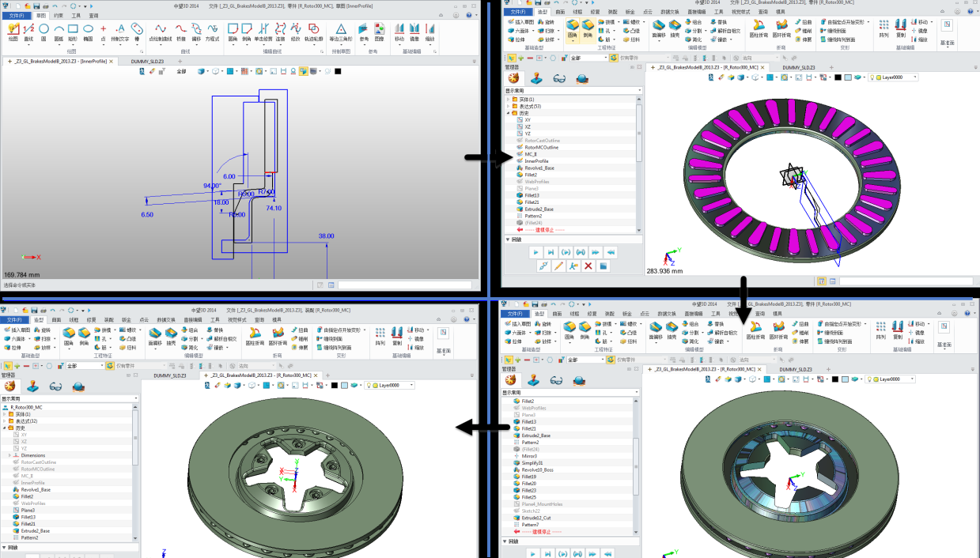Screen dimensions: 980x558
Task: Open the 约束 ribbon tab
Action: (x=59, y=15)
